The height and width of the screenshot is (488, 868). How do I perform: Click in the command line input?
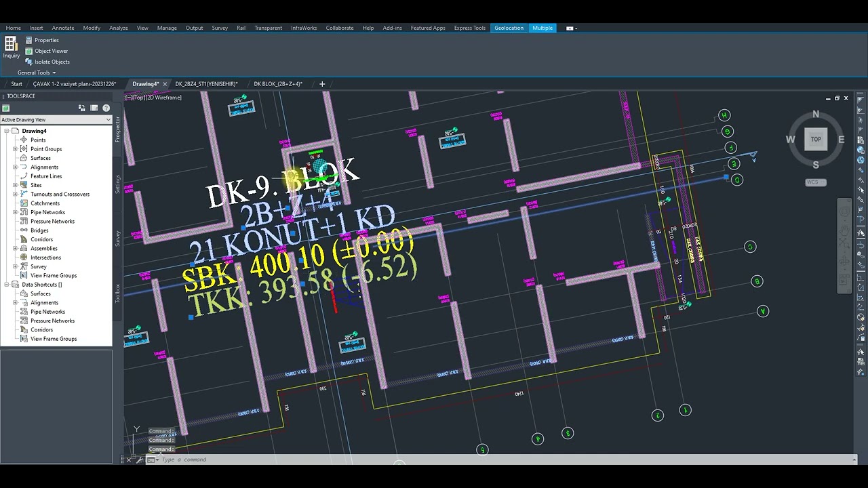coord(502,460)
